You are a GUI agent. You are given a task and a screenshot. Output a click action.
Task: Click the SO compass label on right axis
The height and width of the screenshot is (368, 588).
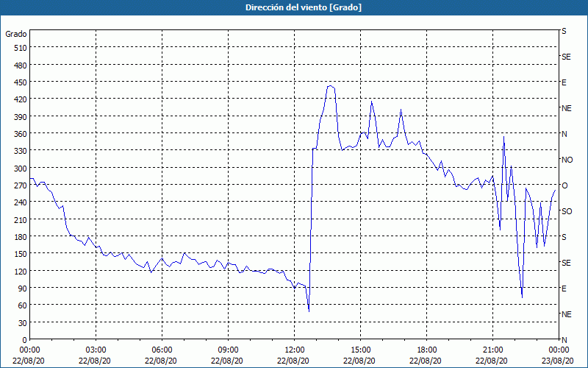point(567,211)
